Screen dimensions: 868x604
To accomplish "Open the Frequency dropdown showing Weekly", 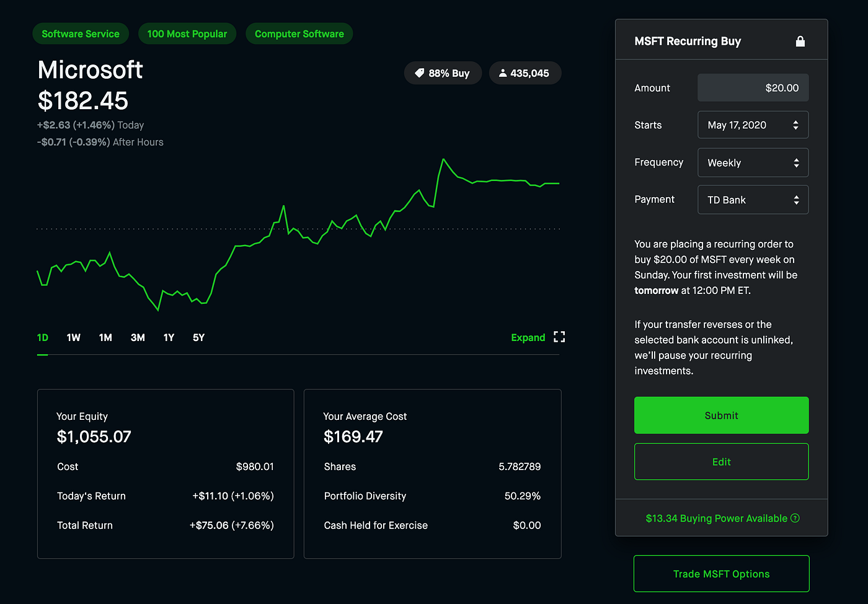I will click(x=753, y=162).
